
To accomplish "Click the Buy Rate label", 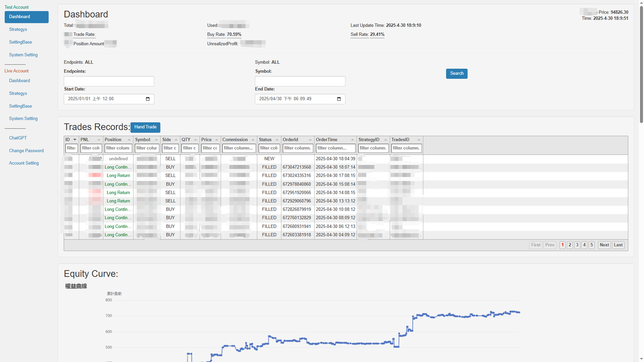I will pyautogui.click(x=216, y=35).
